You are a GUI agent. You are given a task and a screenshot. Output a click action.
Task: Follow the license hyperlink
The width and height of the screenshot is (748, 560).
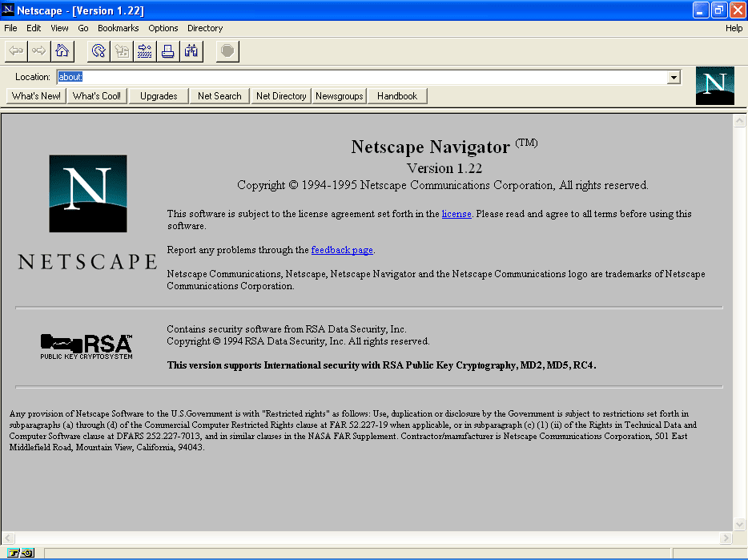point(456,214)
